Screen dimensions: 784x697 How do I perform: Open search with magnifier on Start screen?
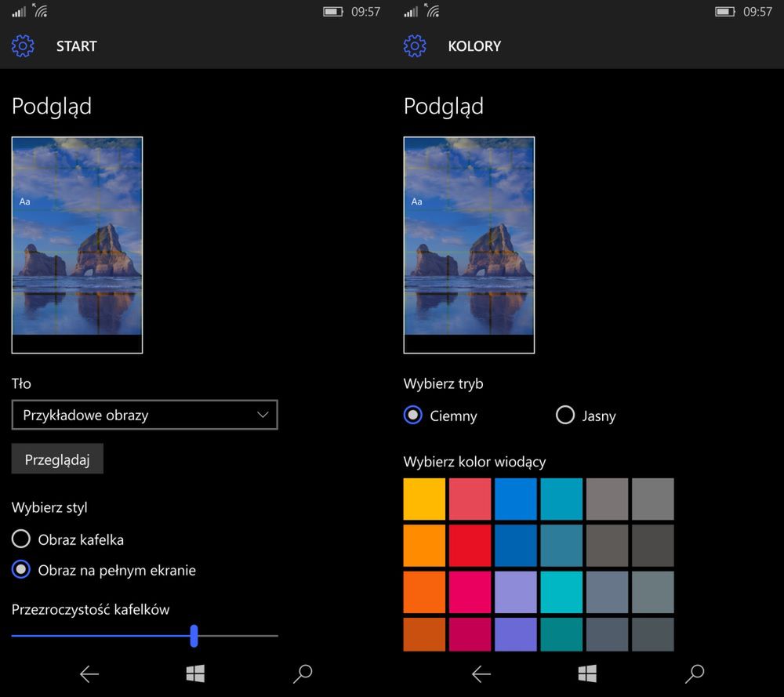[303, 673]
